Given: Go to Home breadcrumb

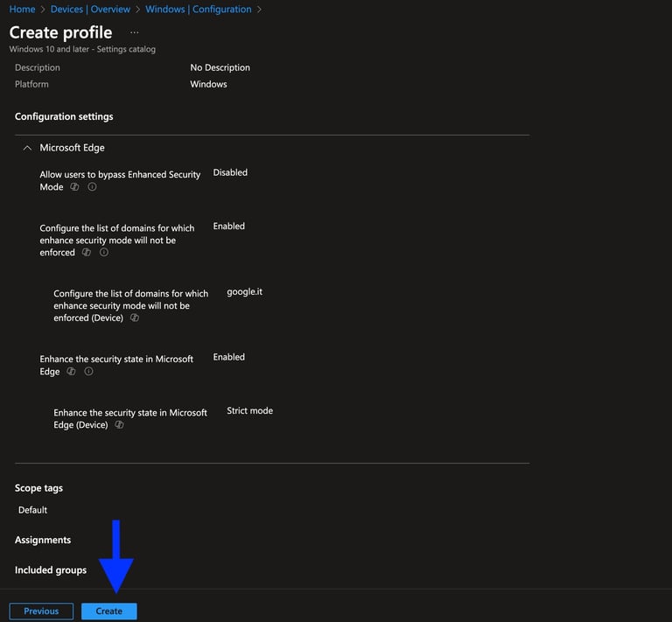Looking at the screenshot, I should pos(22,9).
